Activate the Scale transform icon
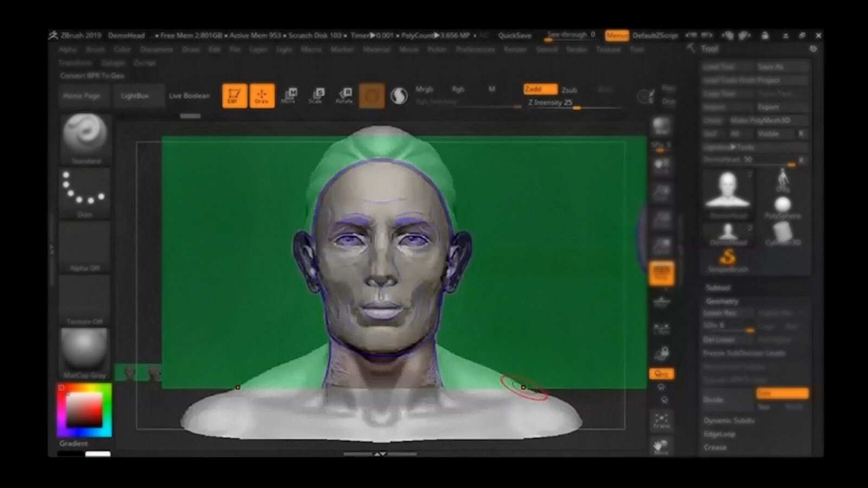 tap(317, 95)
